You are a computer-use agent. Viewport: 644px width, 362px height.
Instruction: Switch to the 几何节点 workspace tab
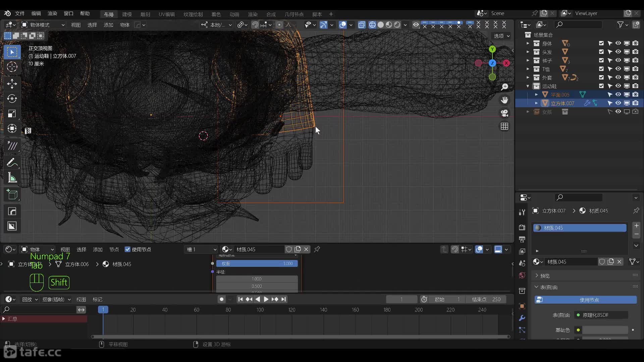click(294, 14)
